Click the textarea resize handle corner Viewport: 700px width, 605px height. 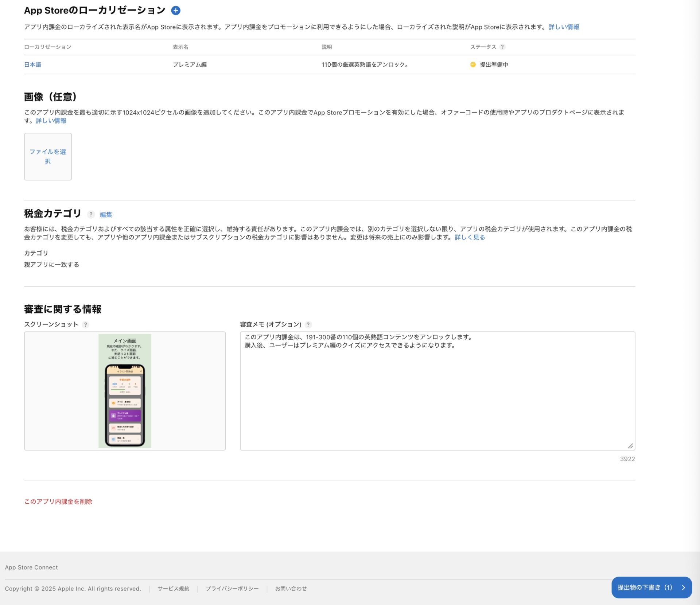[630, 446]
